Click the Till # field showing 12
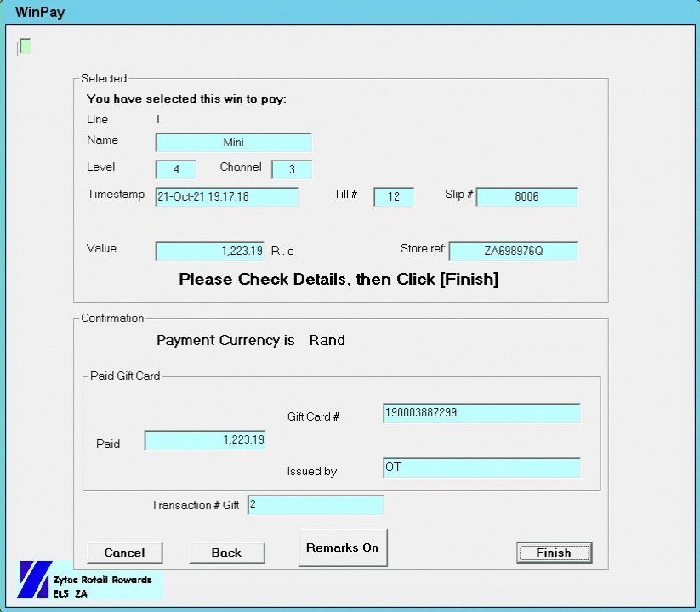 coord(394,196)
